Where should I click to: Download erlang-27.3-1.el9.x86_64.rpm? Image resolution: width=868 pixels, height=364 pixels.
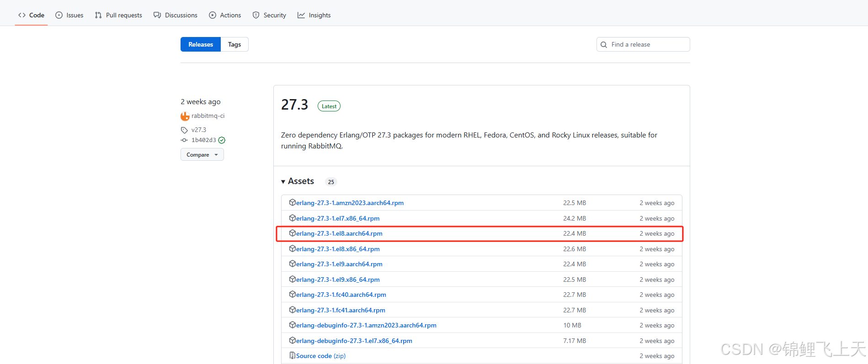click(x=337, y=280)
